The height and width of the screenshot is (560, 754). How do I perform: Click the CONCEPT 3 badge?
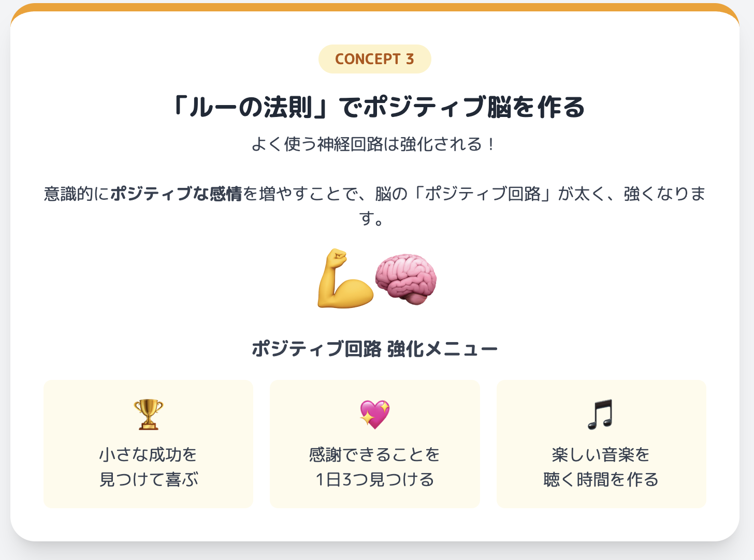374,59
